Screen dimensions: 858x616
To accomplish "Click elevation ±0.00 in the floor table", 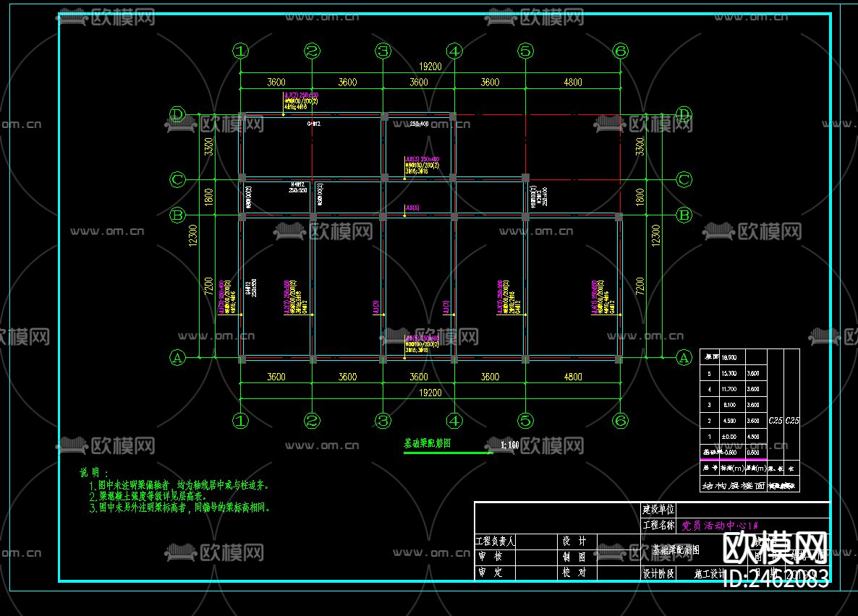I will [x=729, y=437].
